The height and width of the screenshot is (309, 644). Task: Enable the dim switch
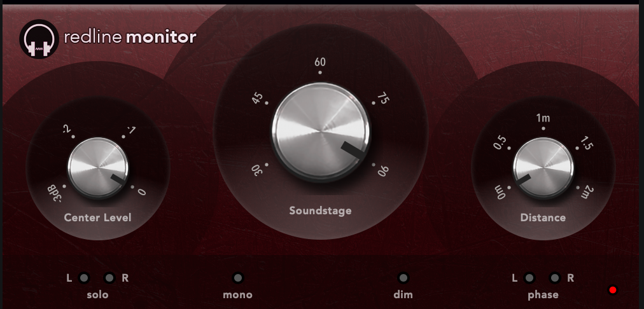coord(403,278)
